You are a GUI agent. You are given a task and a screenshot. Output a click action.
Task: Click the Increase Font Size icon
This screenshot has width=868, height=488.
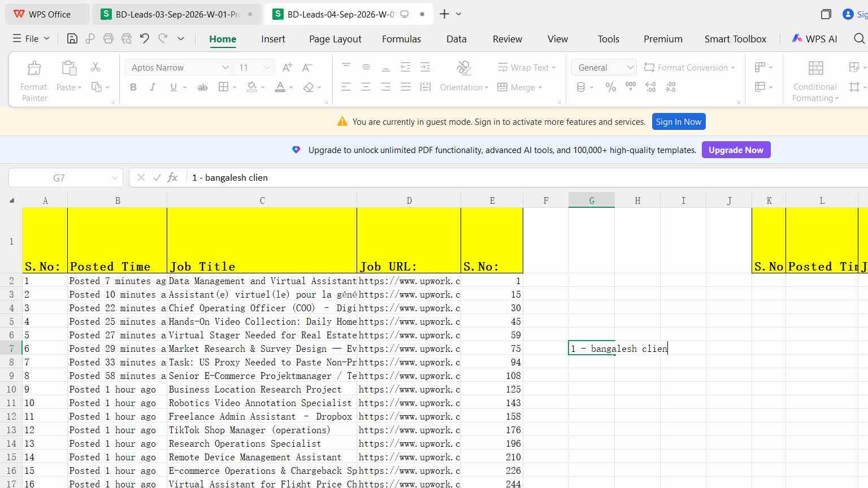(287, 67)
